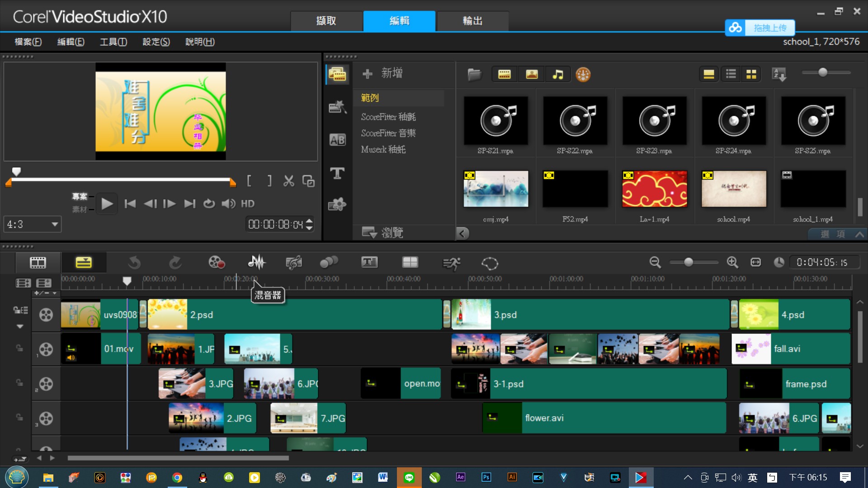This screenshot has height=488, width=868.
Task: Click the 新增 add folder button
Action: point(383,73)
